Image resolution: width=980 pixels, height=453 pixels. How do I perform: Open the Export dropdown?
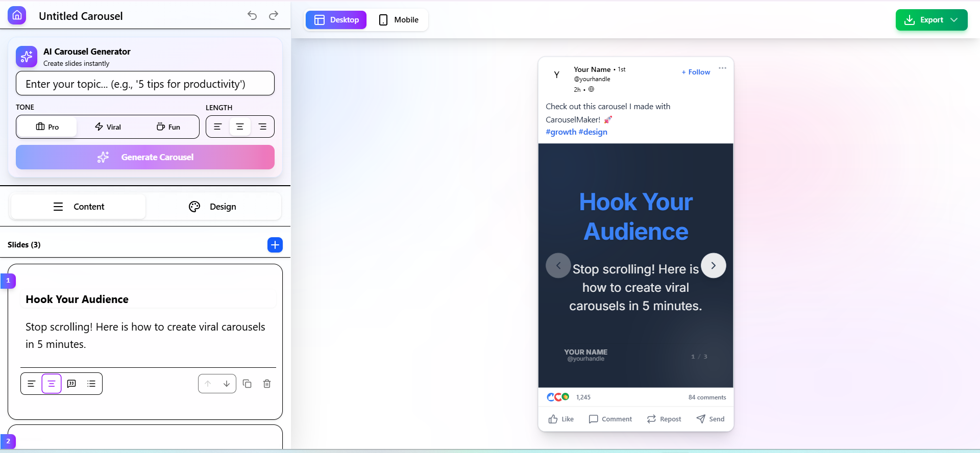pyautogui.click(x=932, y=20)
